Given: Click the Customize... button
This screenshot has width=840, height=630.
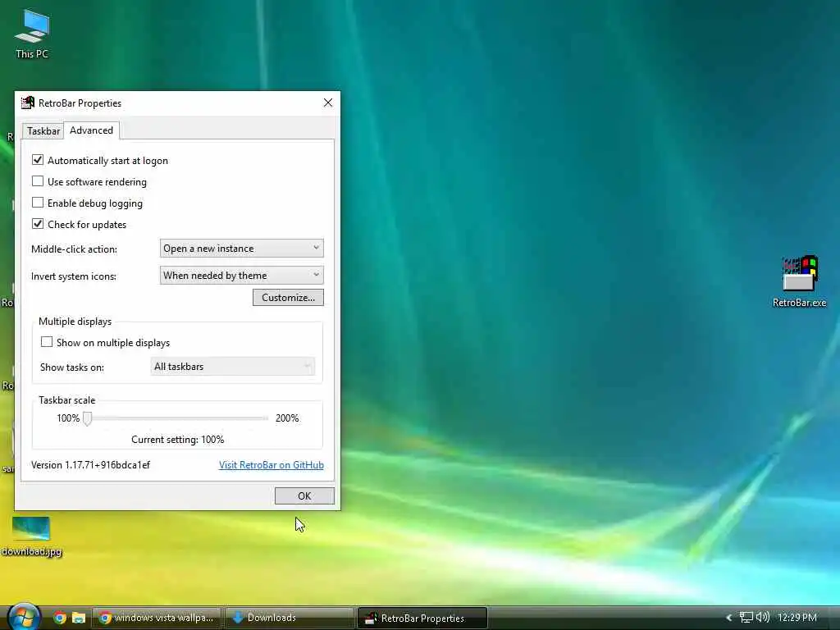Looking at the screenshot, I should click(x=288, y=297).
